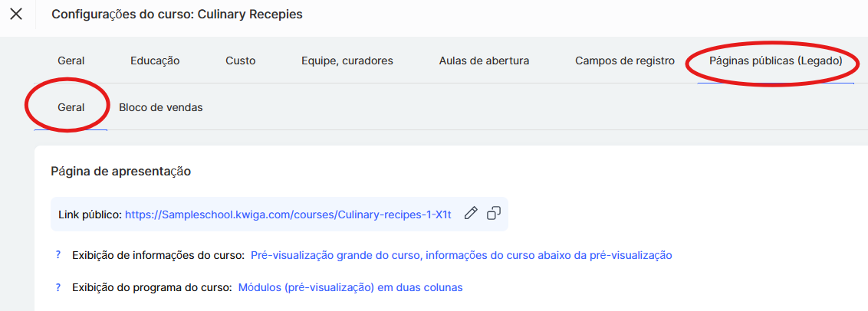Image resolution: width=868 pixels, height=311 pixels.
Task: Open the course information display option selector
Action: click(461, 255)
